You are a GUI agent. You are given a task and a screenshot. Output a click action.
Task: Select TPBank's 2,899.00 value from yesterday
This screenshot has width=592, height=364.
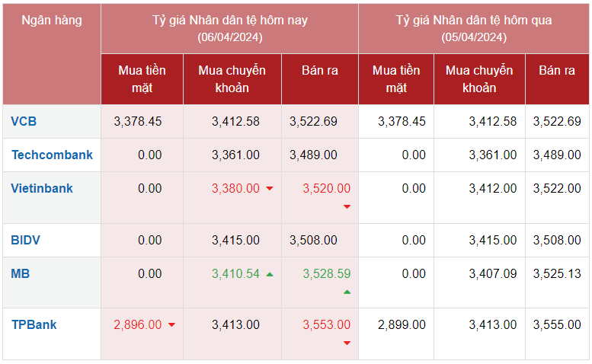click(x=402, y=324)
